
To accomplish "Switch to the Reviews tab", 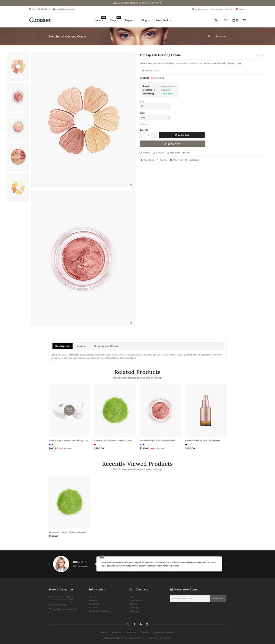I will coord(81,346).
